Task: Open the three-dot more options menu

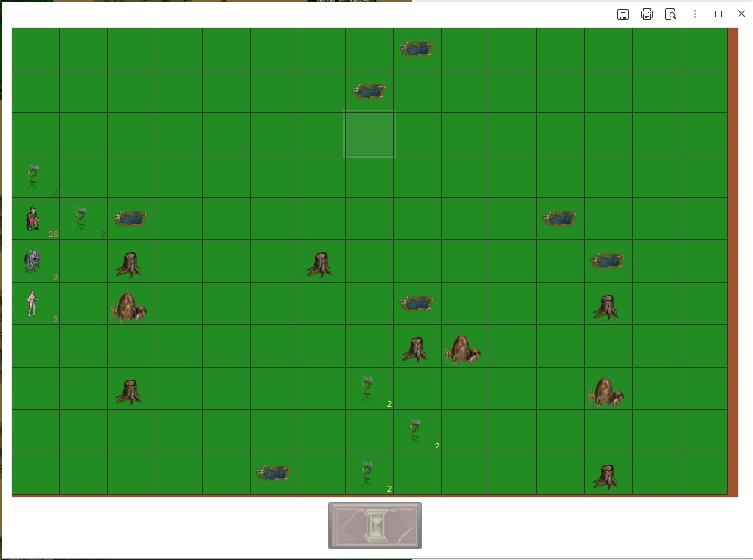Action: click(x=695, y=14)
